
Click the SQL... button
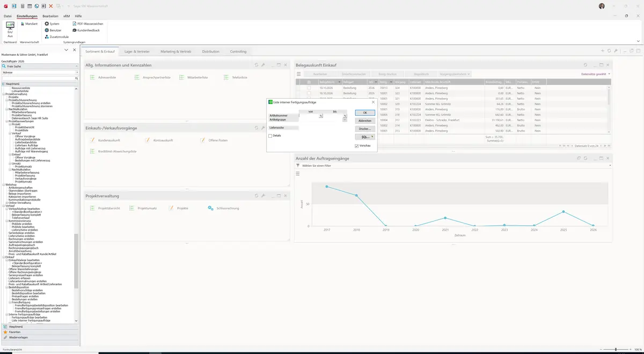365,137
